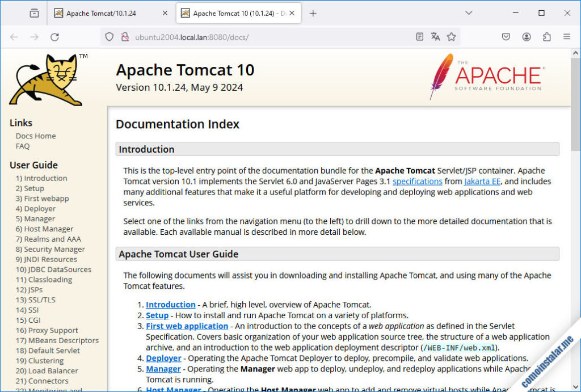View tracking protection shield info
581x392 pixels.
pyautogui.click(x=108, y=36)
